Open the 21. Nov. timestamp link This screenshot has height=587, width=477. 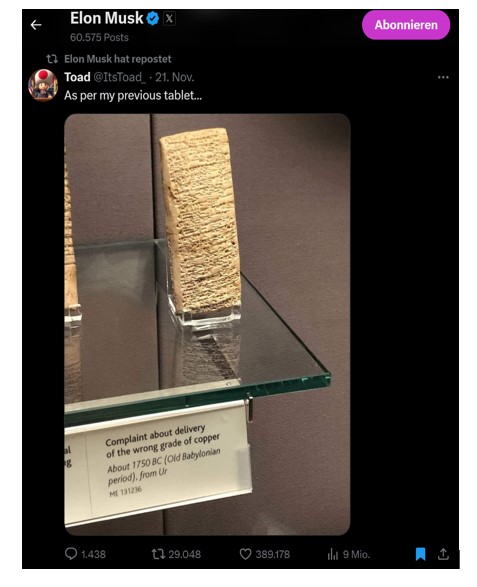pyautogui.click(x=174, y=77)
